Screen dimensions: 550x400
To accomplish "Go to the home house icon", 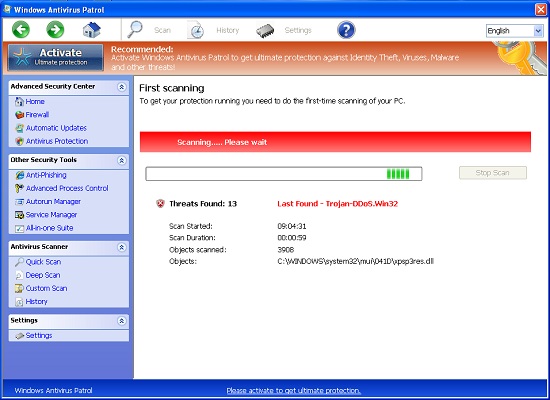I will pyautogui.click(x=92, y=30).
